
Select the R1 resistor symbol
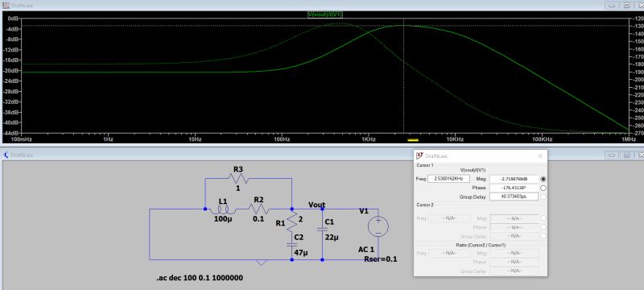click(292, 222)
